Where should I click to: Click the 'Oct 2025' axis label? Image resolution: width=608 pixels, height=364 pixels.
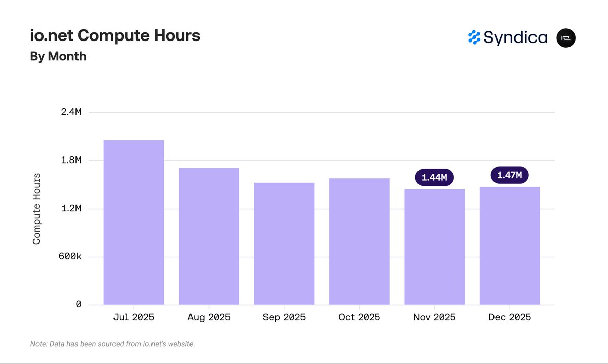359,317
